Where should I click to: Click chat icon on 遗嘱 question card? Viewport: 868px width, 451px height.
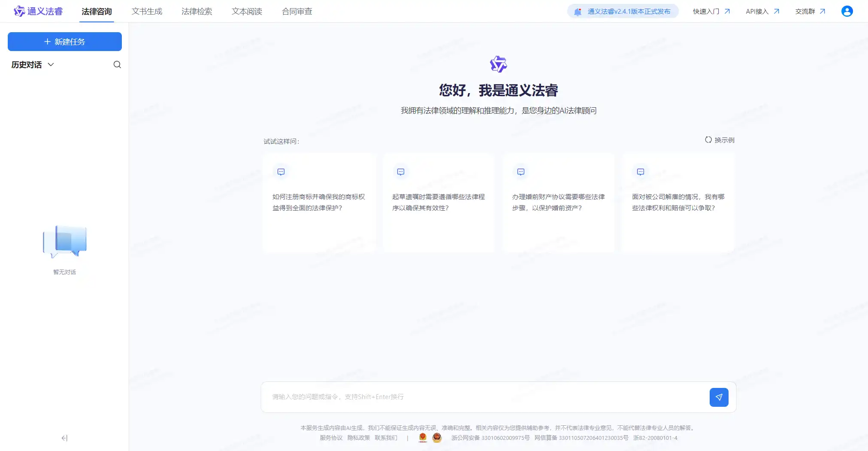(x=401, y=172)
